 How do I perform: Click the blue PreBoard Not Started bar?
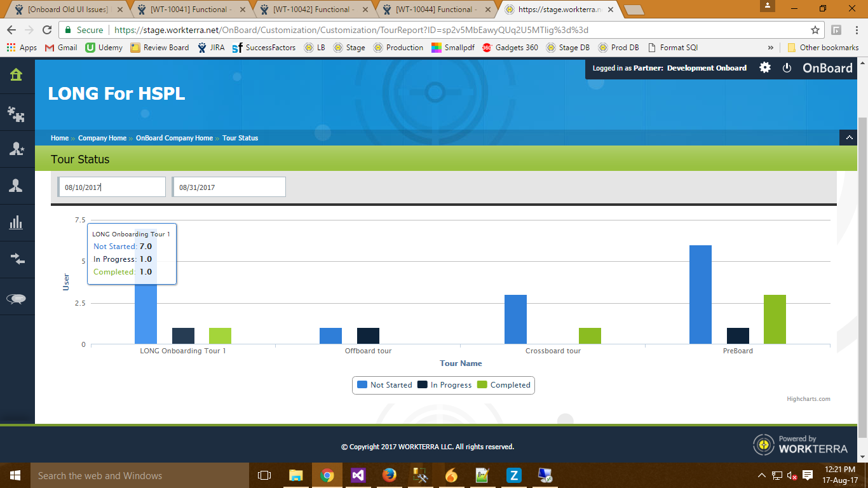pyautogui.click(x=700, y=294)
